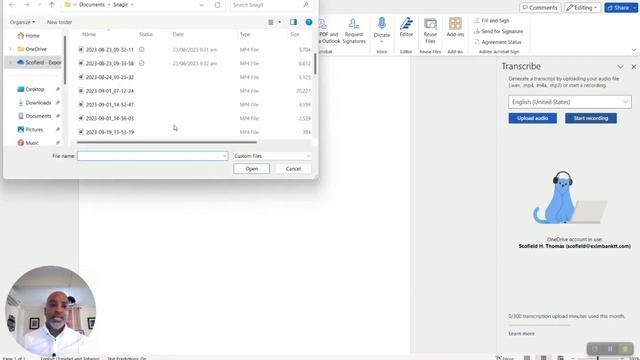Open the English (United States) language dropdown
Screen dimensions: 640x360
coord(570,102)
